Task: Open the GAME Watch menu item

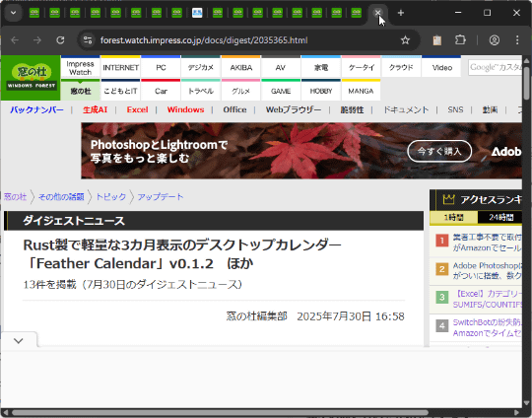Action: tap(281, 91)
